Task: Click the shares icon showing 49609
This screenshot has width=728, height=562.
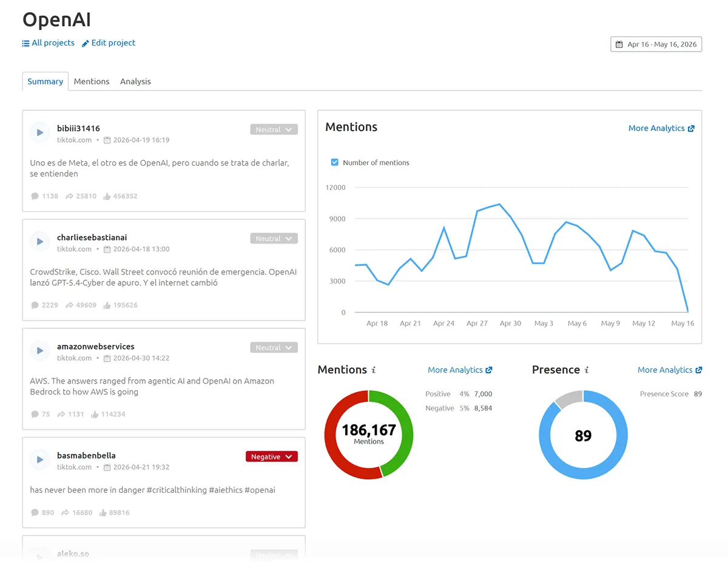Action: tap(70, 305)
